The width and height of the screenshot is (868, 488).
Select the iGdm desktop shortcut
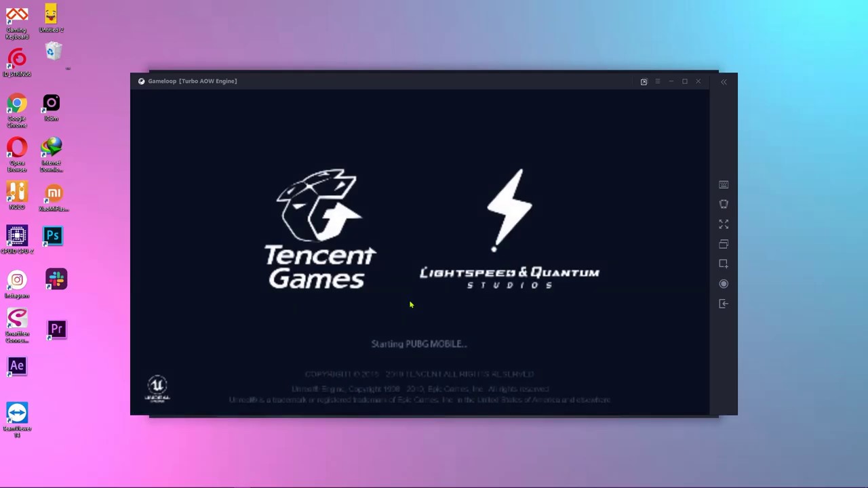tap(52, 108)
